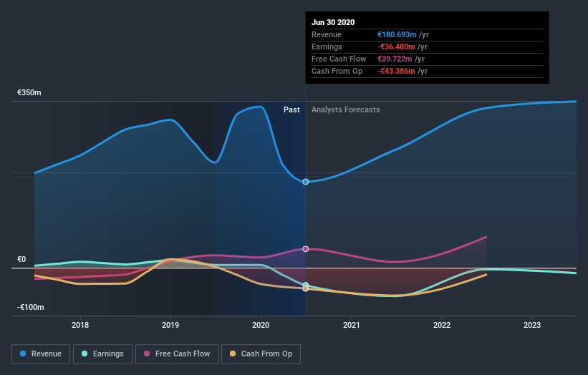Click the 2023 x-axis label
The width and height of the screenshot is (588, 375).
click(x=532, y=325)
